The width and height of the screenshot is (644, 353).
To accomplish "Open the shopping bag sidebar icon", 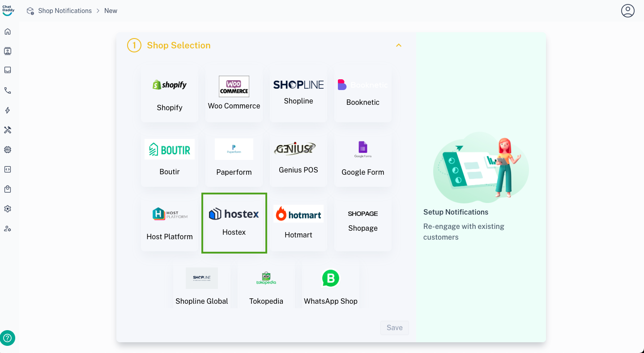I will pos(8,189).
